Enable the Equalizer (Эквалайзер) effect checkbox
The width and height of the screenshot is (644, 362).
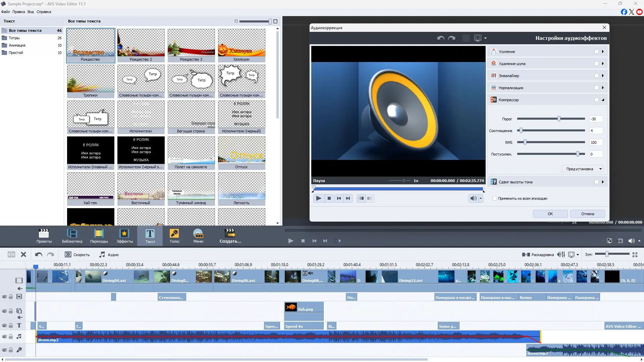(x=596, y=76)
